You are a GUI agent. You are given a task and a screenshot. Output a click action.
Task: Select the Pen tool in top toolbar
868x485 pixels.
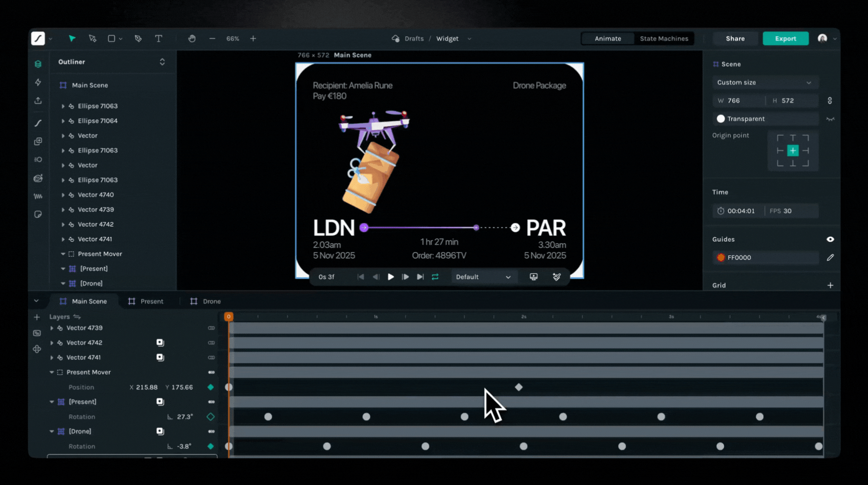tap(138, 39)
